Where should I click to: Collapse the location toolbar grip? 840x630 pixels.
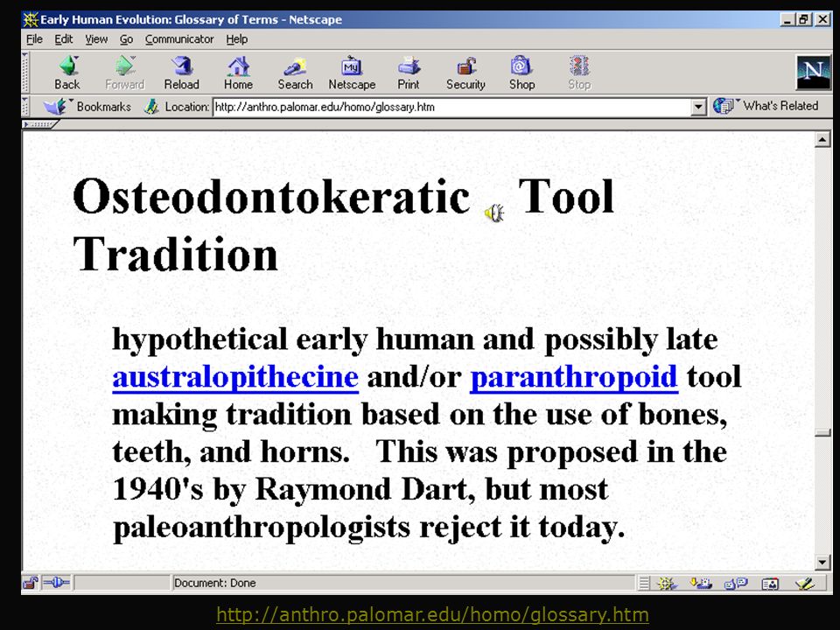click(24, 106)
